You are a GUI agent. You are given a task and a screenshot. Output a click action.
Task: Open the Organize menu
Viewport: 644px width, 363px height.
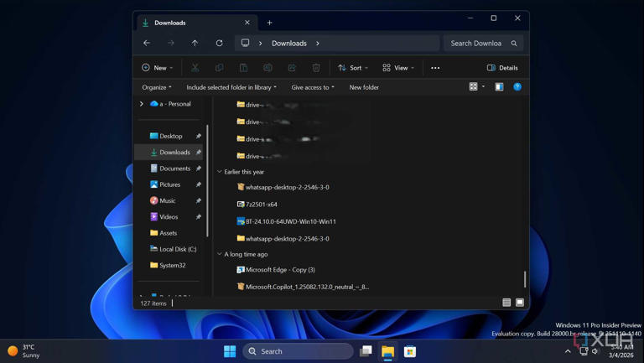(157, 87)
